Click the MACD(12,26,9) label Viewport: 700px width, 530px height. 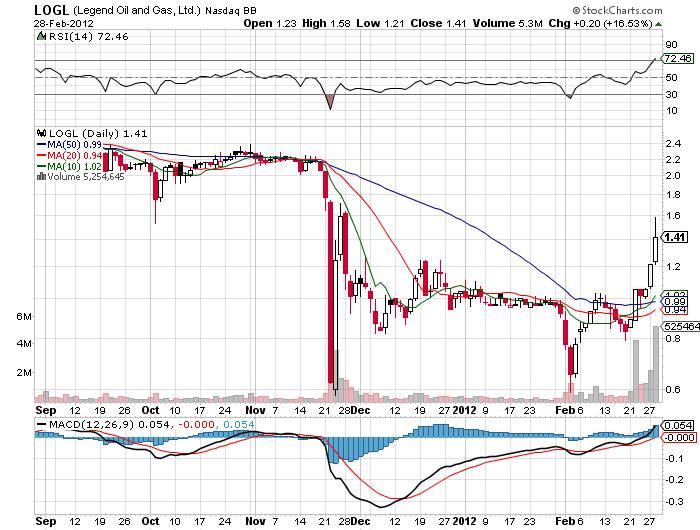(x=92, y=424)
